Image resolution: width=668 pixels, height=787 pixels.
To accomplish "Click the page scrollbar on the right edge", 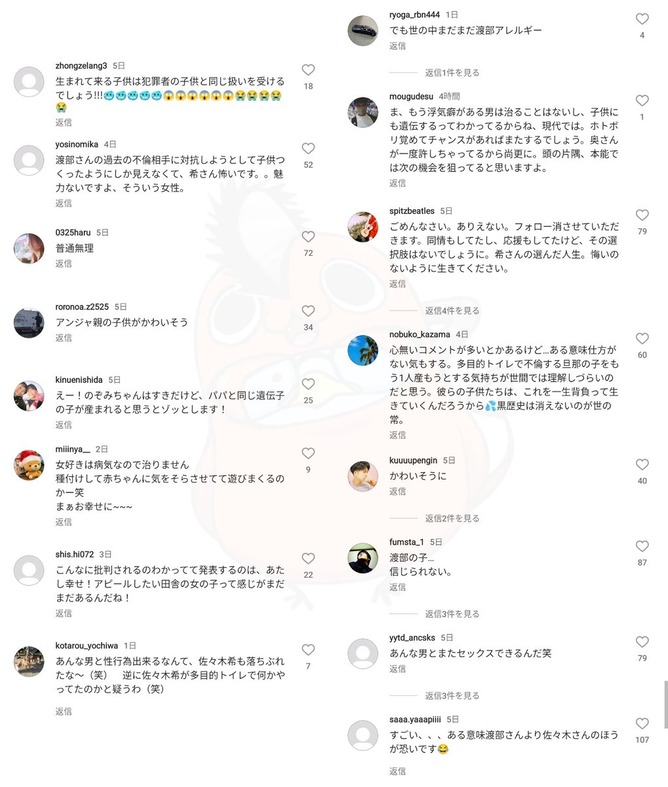I will click(665, 704).
